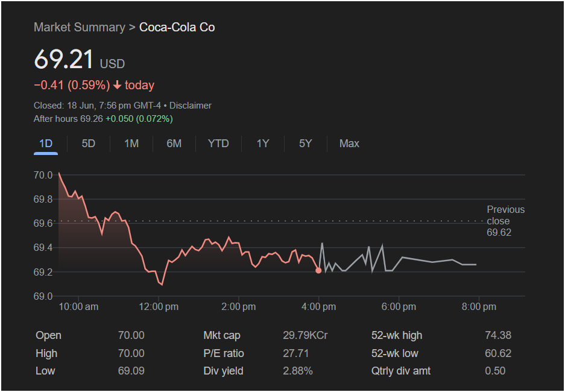Switch to the 1Y chart range
Viewport: 565px width, 392px height.
pos(263,144)
